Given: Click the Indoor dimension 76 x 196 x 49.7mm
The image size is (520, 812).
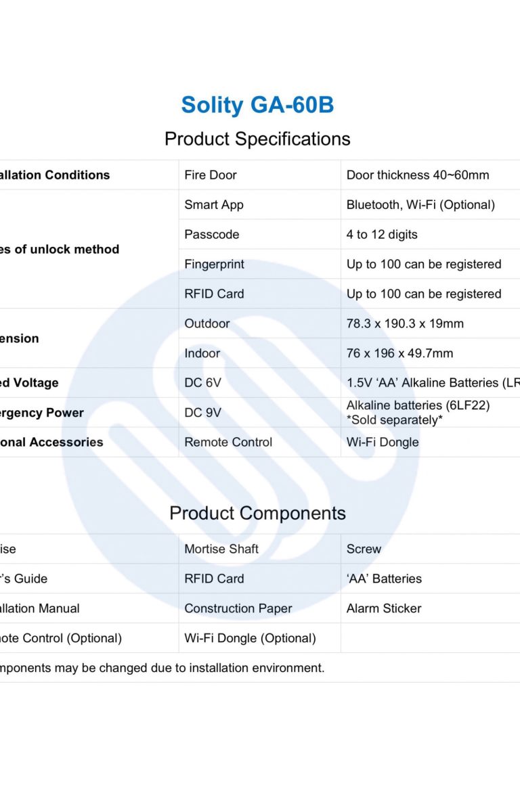Looking at the screenshot, I should pyautogui.click(x=399, y=353).
